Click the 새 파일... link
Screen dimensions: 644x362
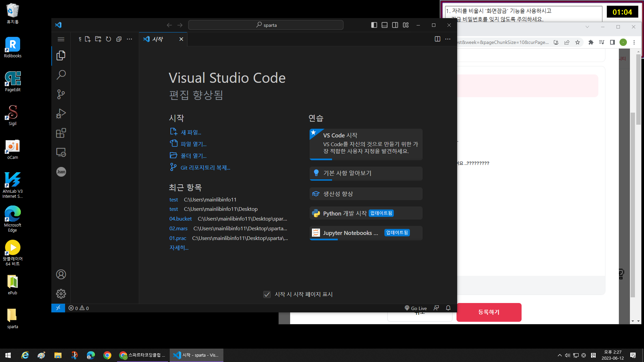click(x=191, y=132)
